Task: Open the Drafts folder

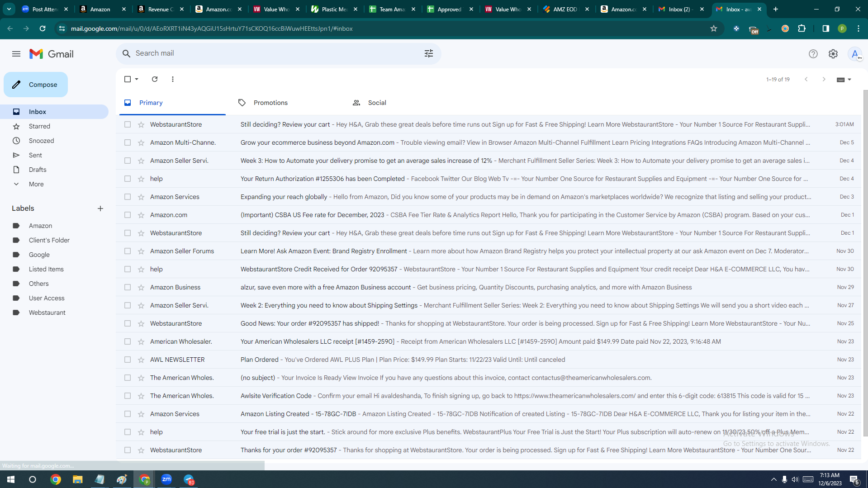Action: click(x=38, y=170)
